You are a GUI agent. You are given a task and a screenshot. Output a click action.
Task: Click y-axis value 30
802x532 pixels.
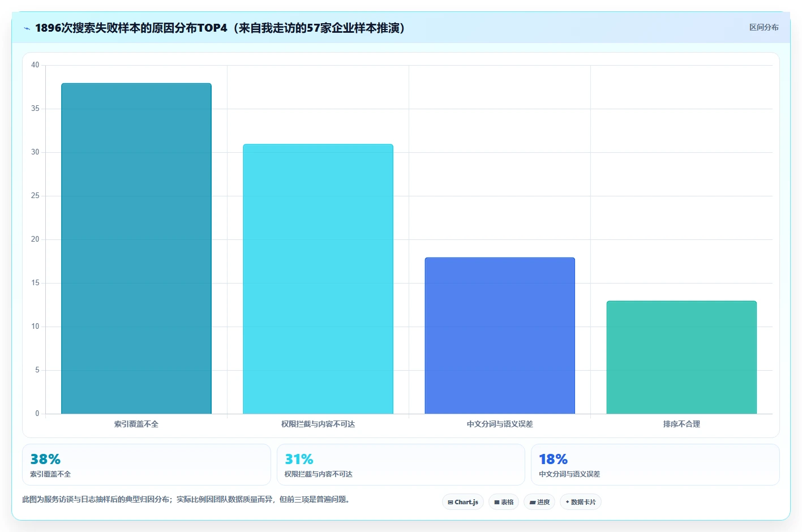tap(35, 152)
